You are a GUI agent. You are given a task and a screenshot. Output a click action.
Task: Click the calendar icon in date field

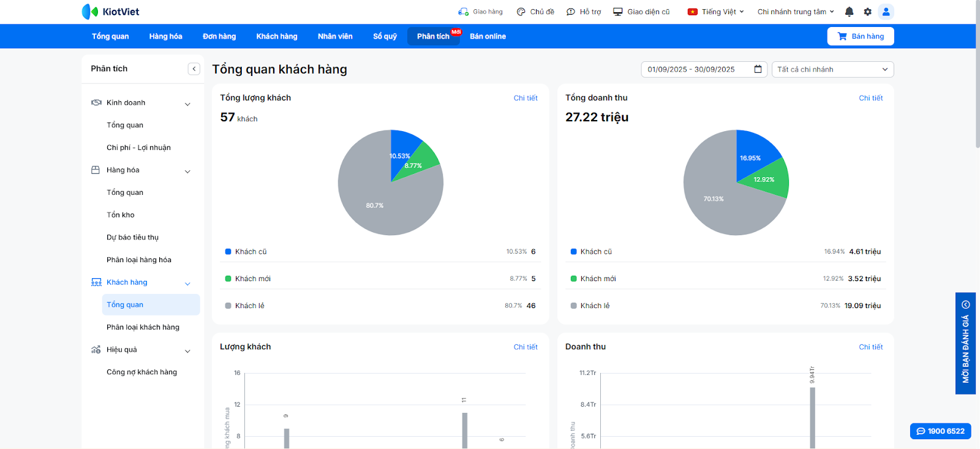(x=758, y=69)
